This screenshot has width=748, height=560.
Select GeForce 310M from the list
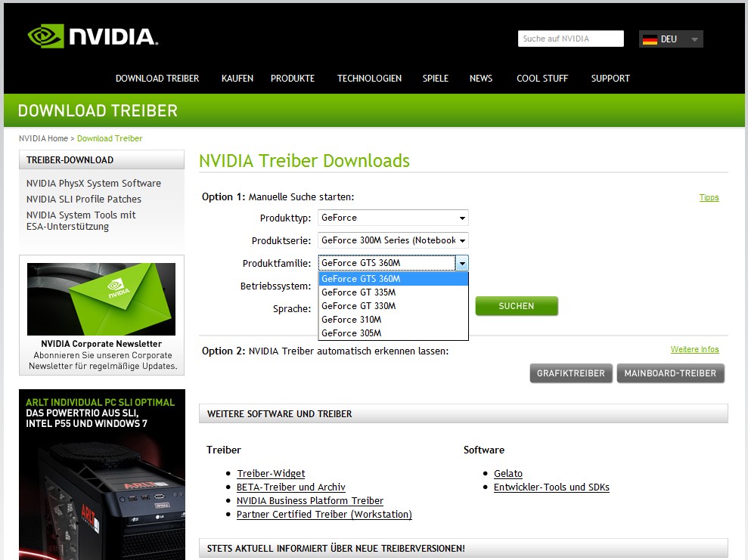[393, 320]
